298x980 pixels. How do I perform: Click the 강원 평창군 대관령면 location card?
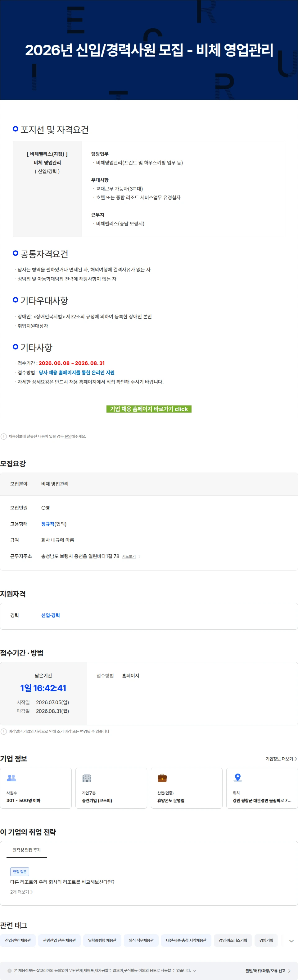(262, 788)
